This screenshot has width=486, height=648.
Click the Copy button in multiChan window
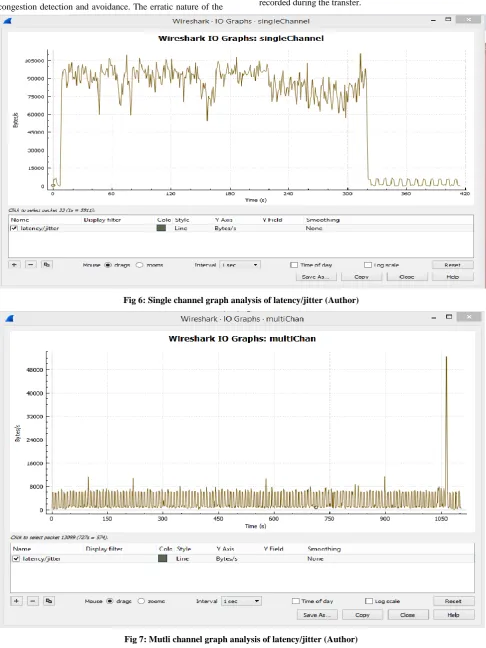(x=362, y=615)
